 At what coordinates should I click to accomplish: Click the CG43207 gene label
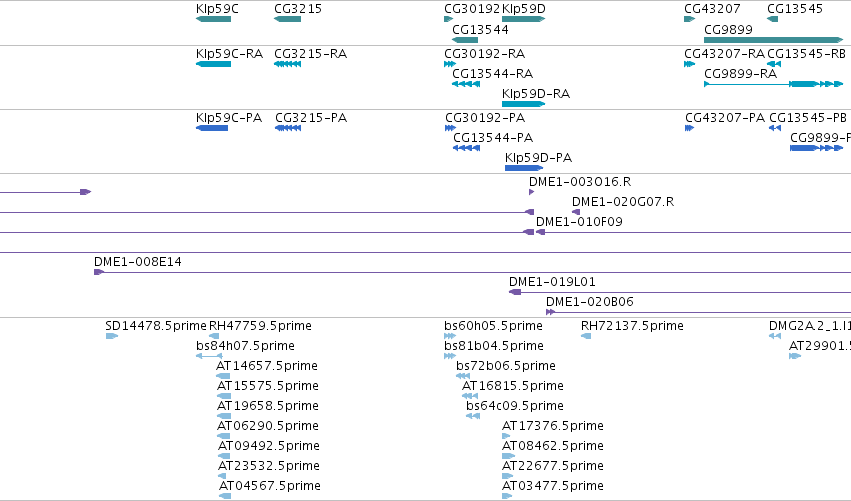coord(712,9)
